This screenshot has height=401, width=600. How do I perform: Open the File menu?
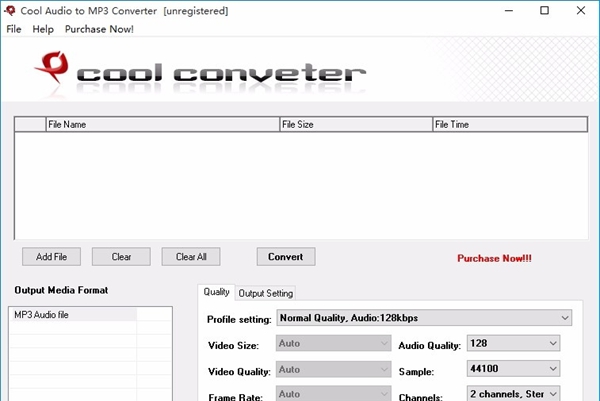pos(14,29)
